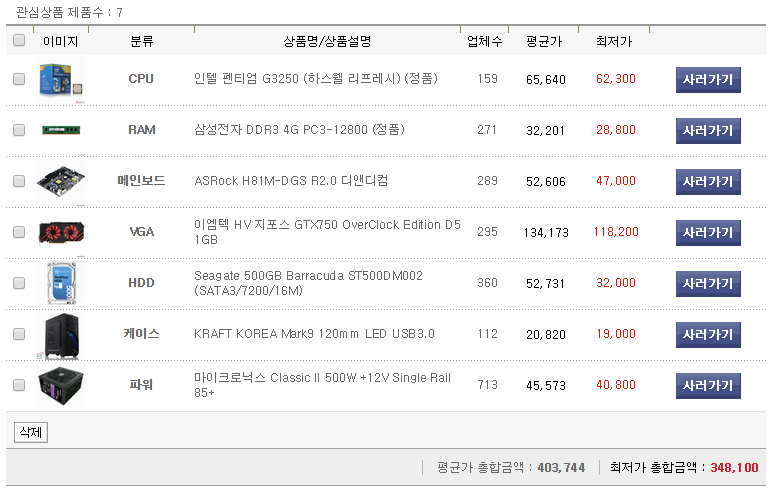Open the Seagate hard drive image
Screen dimensions: 772x492
pyautogui.click(x=60, y=283)
